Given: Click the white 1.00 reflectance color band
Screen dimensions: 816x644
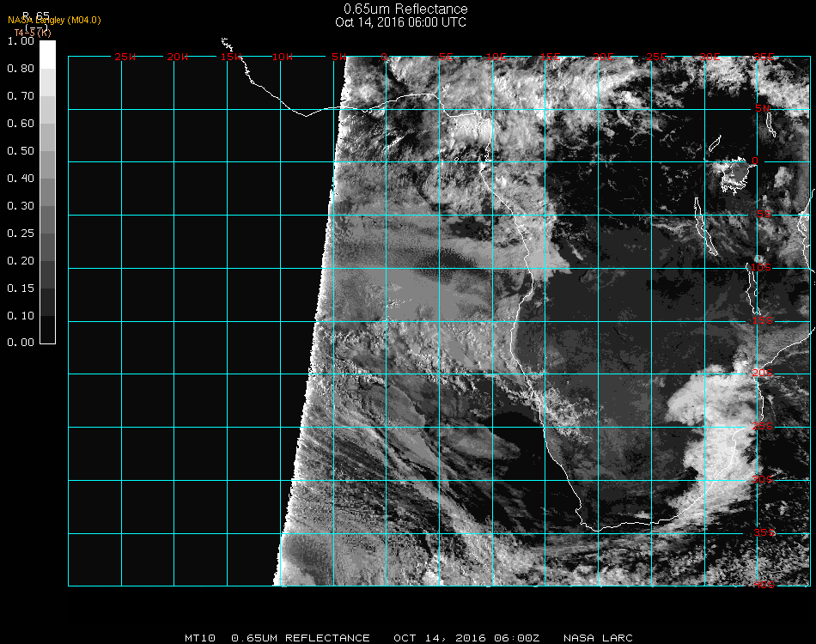Looking at the screenshot, I should [x=47, y=53].
